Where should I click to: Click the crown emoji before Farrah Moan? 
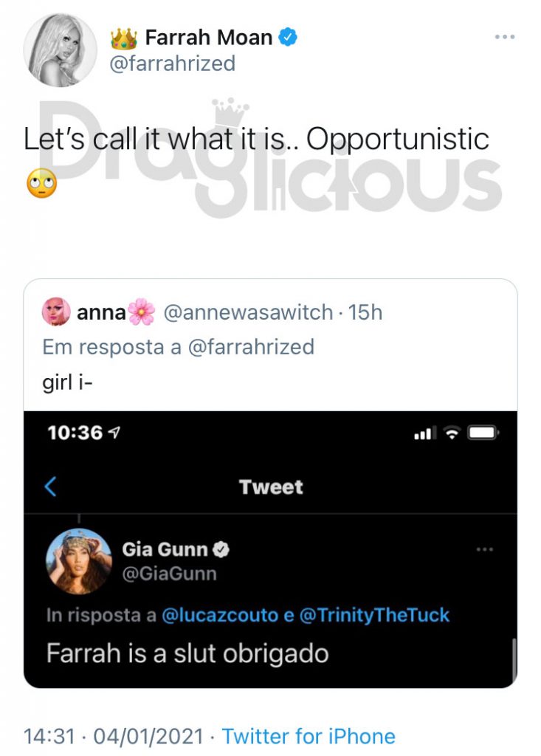124,38
